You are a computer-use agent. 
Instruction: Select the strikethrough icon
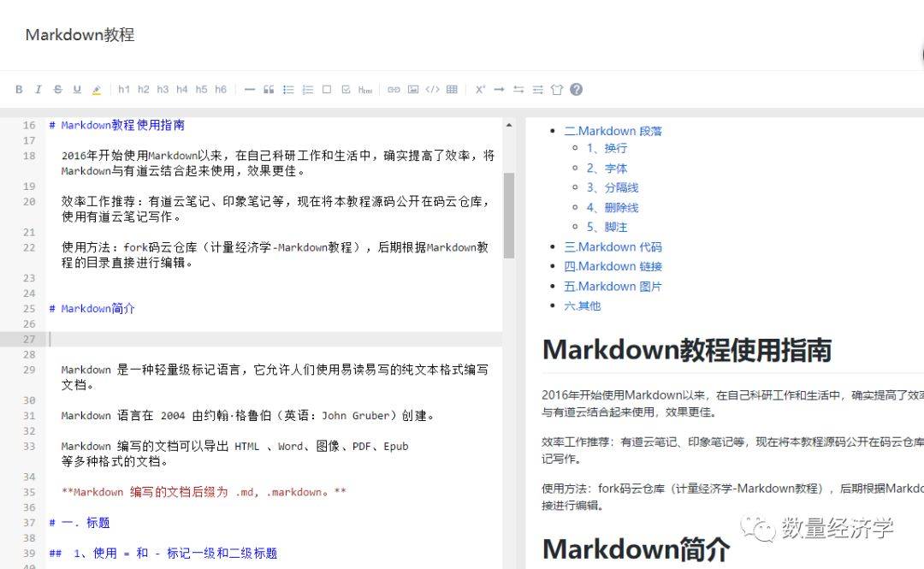pos(57,89)
